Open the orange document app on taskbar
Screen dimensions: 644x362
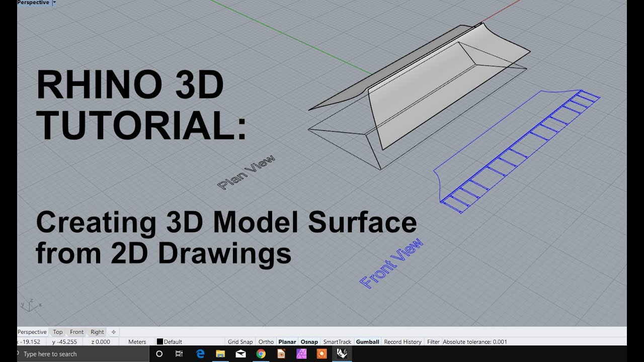point(281,354)
